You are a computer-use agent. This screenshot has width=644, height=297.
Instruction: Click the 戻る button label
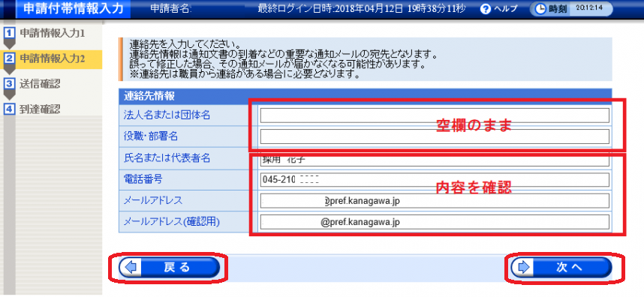click(177, 268)
